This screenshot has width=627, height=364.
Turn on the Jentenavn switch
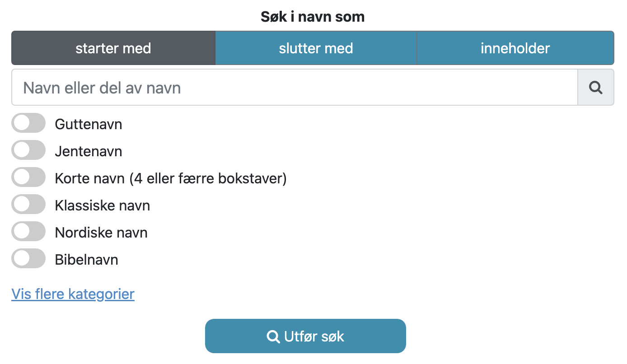[x=28, y=150]
